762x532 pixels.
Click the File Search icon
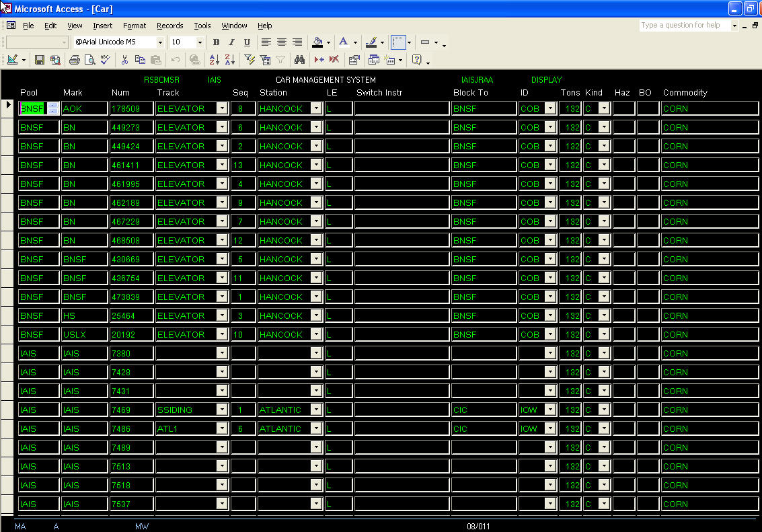[x=55, y=60]
